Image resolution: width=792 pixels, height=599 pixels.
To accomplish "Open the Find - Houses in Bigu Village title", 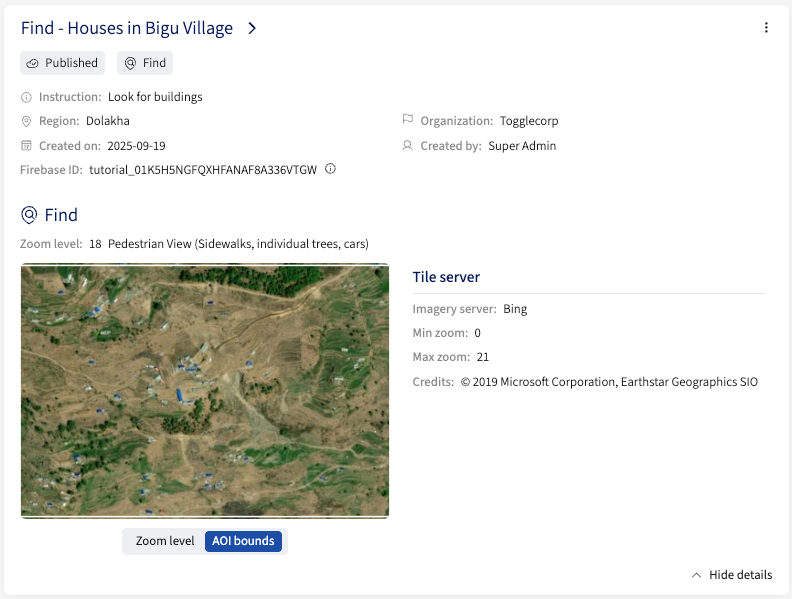I will click(127, 28).
